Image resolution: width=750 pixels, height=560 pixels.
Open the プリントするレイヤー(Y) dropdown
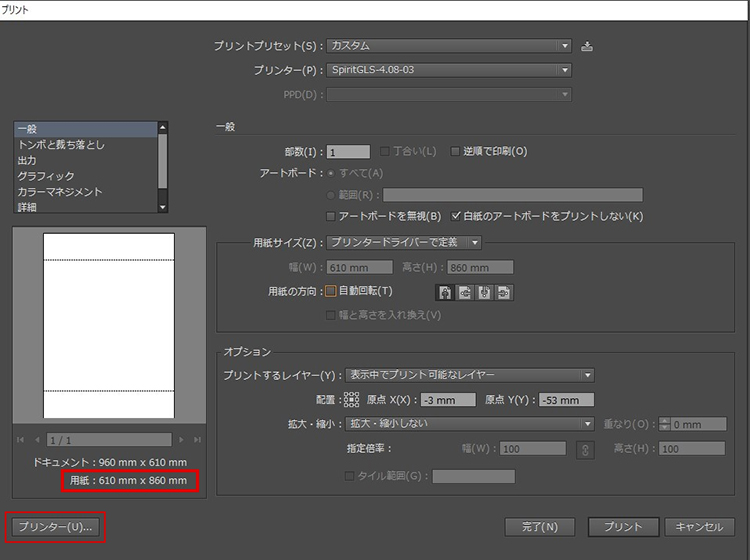tap(470, 375)
